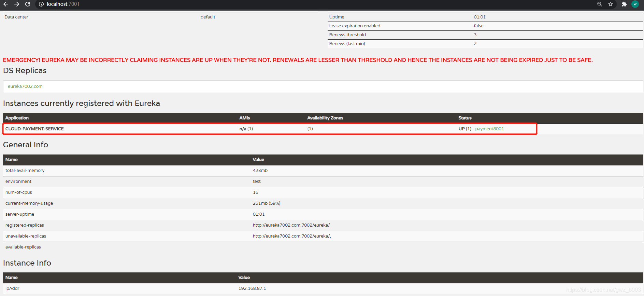Image resolution: width=644 pixels, height=296 pixels.
Task: Select the Lease expiration value false
Action: coord(478,26)
